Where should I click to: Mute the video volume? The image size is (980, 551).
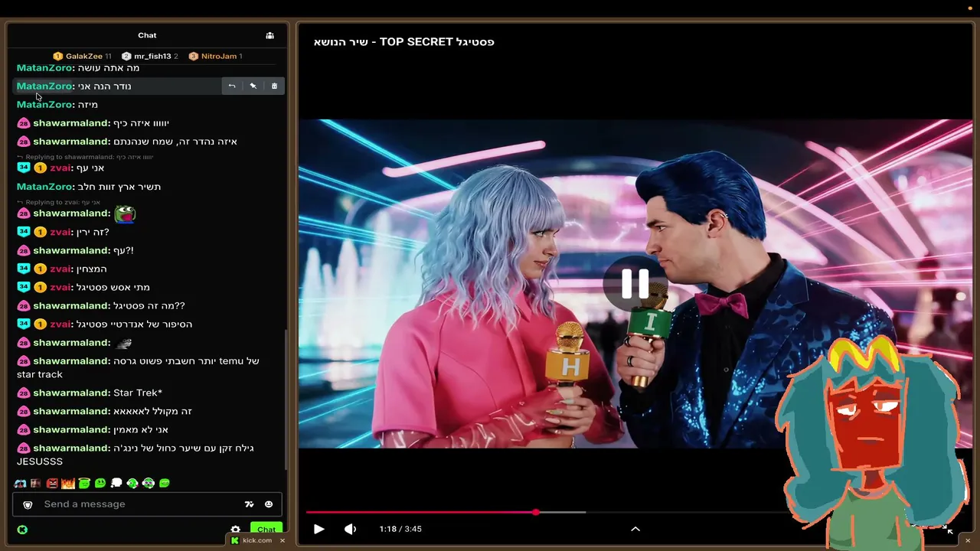click(x=350, y=529)
